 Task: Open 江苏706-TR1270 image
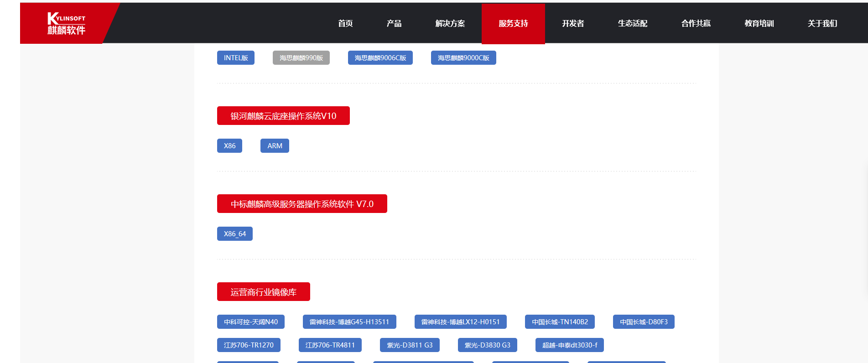click(x=249, y=345)
